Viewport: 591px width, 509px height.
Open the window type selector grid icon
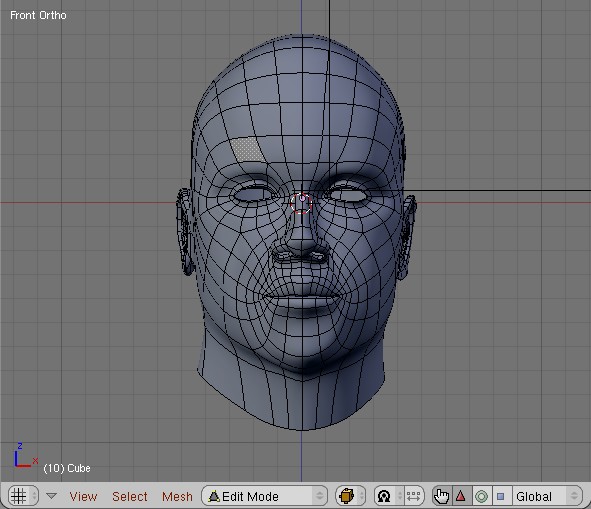tap(23, 496)
